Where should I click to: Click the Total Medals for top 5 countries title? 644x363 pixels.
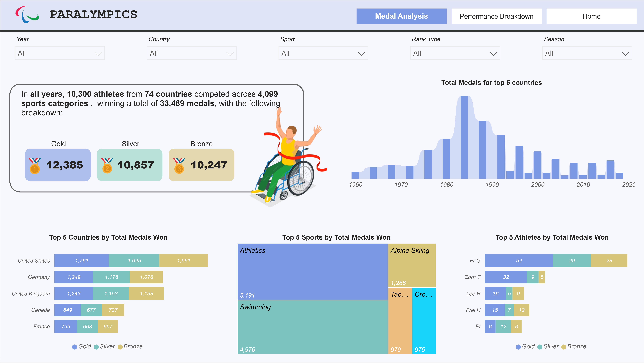pyautogui.click(x=491, y=83)
